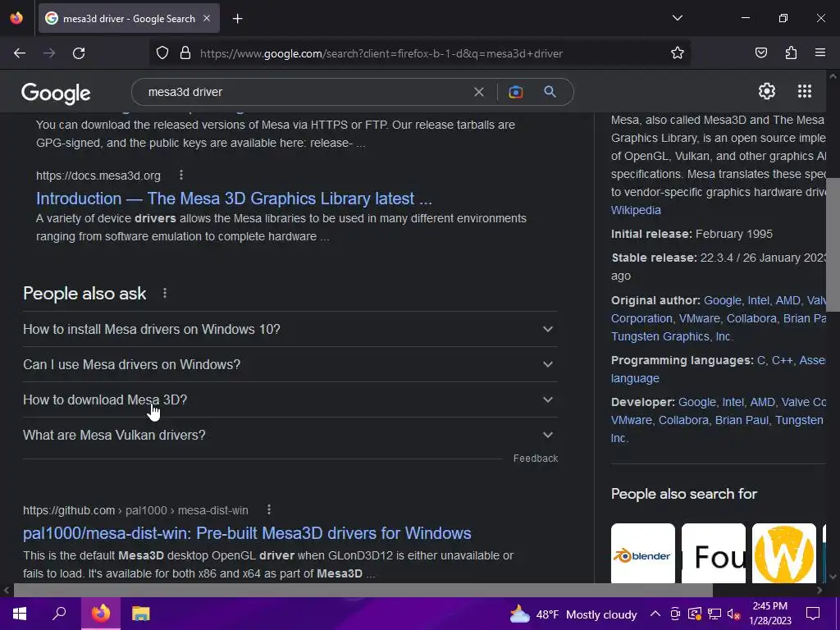Open the tracking protection shield icon
Image resolution: width=840 pixels, height=630 pixels.
[162, 53]
